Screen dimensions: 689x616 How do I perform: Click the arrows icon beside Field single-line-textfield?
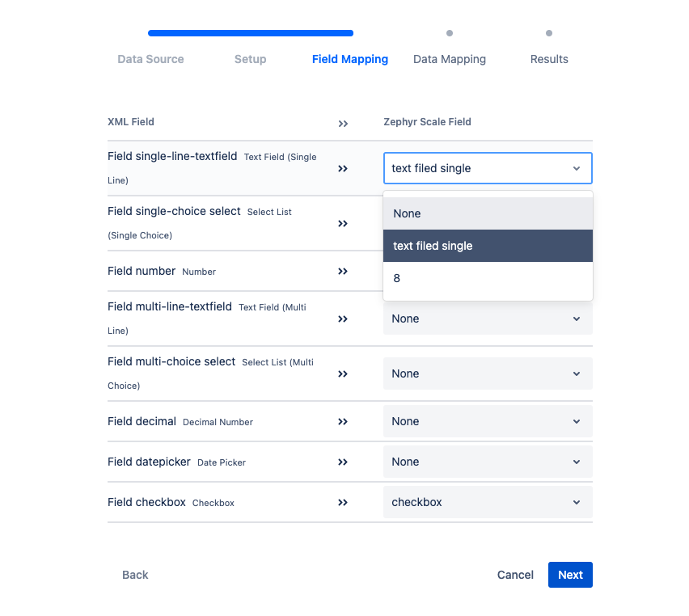(x=343, y=168)
